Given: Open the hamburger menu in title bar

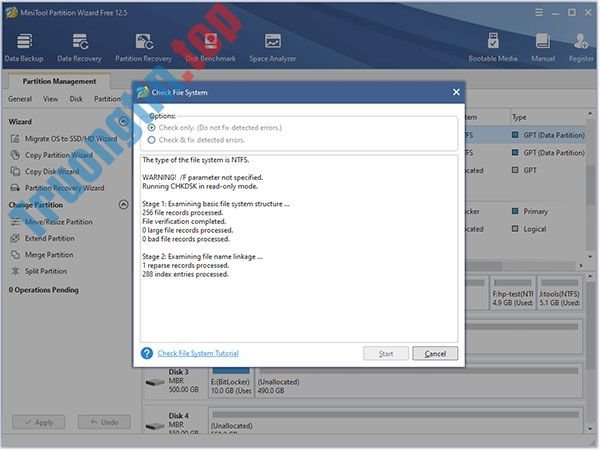Looking at the screenshot, I should pos(539,13).
